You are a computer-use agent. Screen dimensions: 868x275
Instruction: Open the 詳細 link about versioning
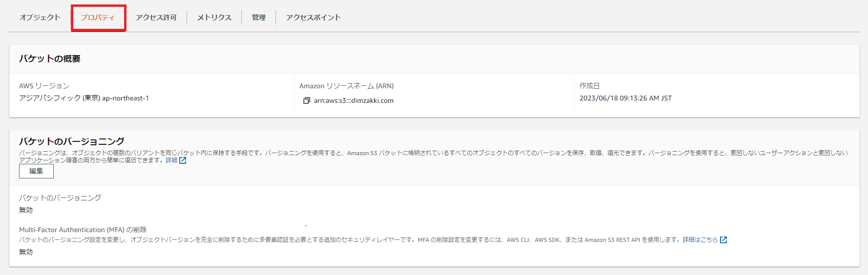pyautogui.click(x=171, y=160)
